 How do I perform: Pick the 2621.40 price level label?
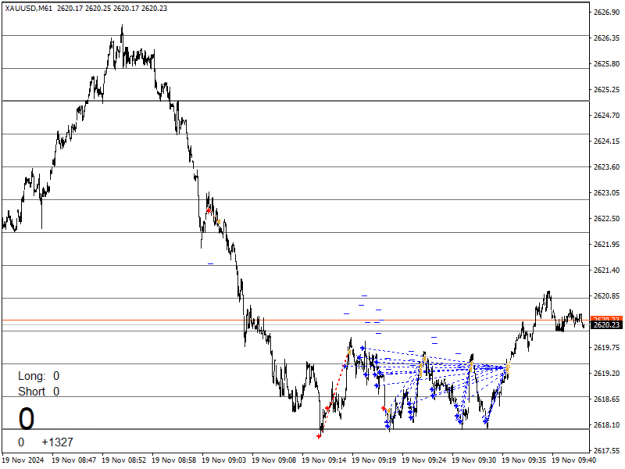606,270
